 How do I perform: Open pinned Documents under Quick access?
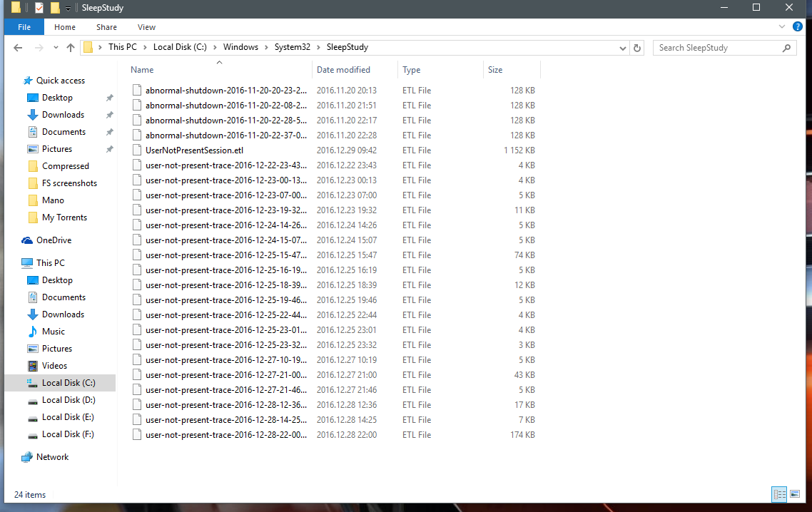click(64, 131)
